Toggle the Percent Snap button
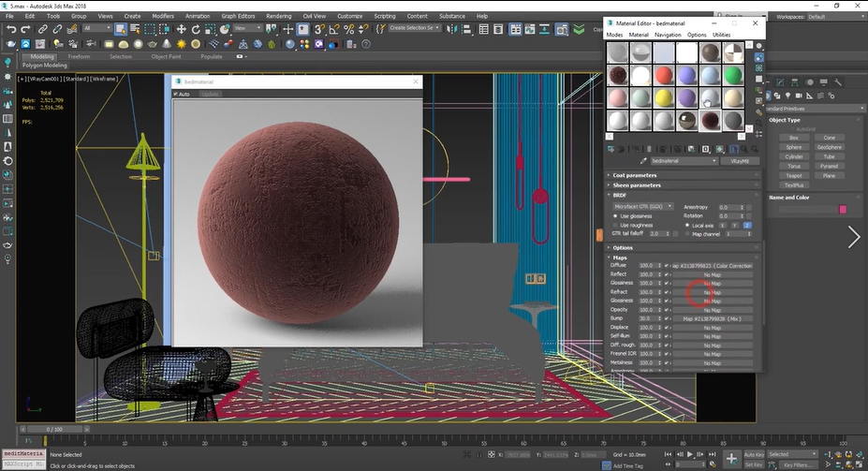 point(348,29)
